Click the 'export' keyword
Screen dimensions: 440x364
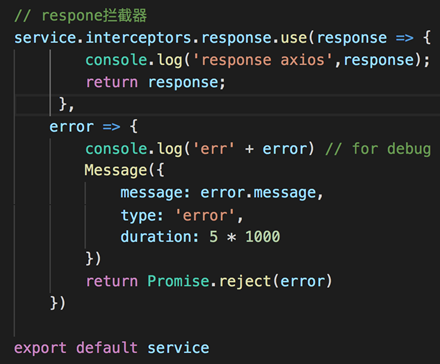40,348
